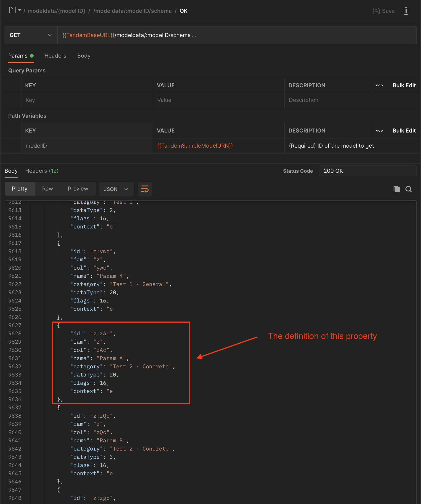Screen dimensions: 421x504
Task: Toggle line wrap icon
Action: pos(145,189)
